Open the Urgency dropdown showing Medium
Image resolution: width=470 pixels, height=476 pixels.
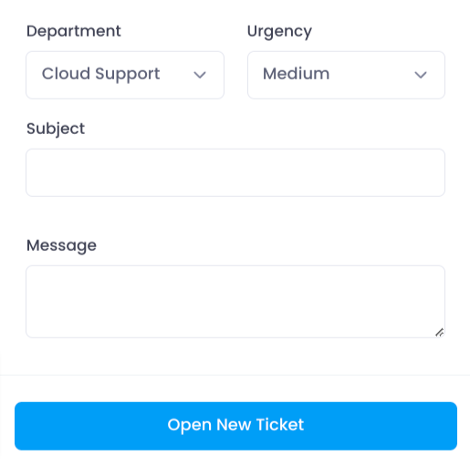346,75
